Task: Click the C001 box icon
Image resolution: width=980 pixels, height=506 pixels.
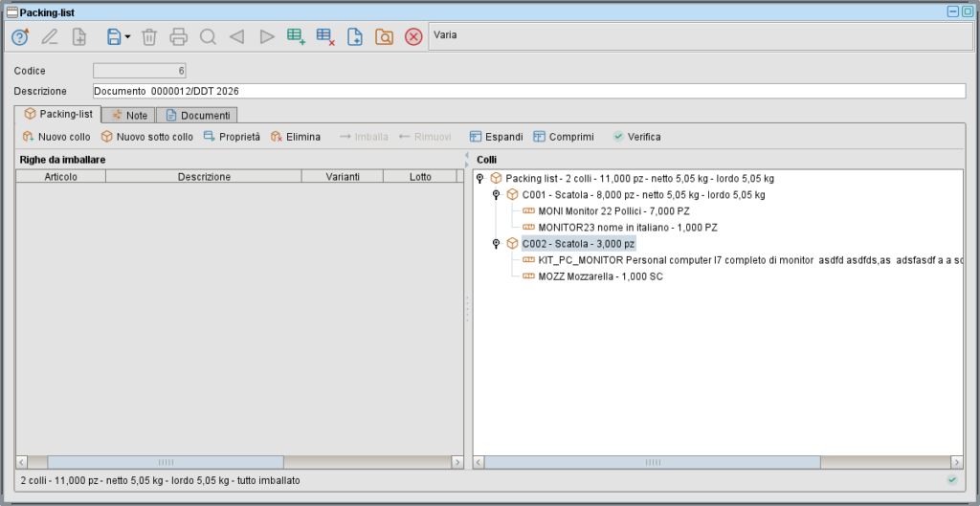Action: pyautogui.click(x=513, y=195)
